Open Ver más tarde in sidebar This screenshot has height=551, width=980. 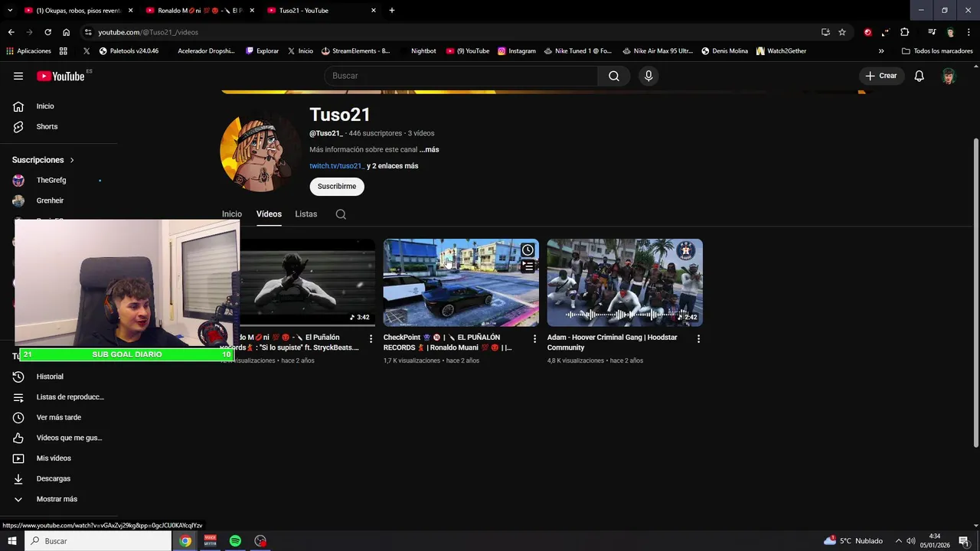click(x=58, y=417)
